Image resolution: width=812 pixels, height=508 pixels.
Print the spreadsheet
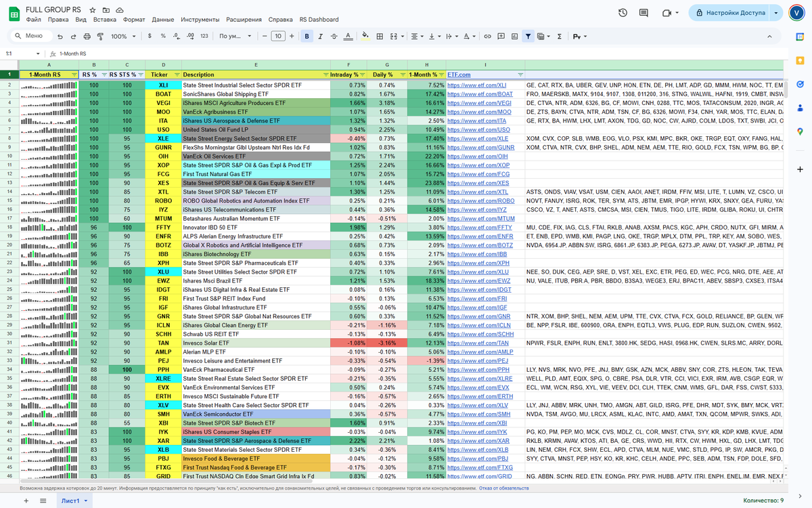tap(86, 37)
